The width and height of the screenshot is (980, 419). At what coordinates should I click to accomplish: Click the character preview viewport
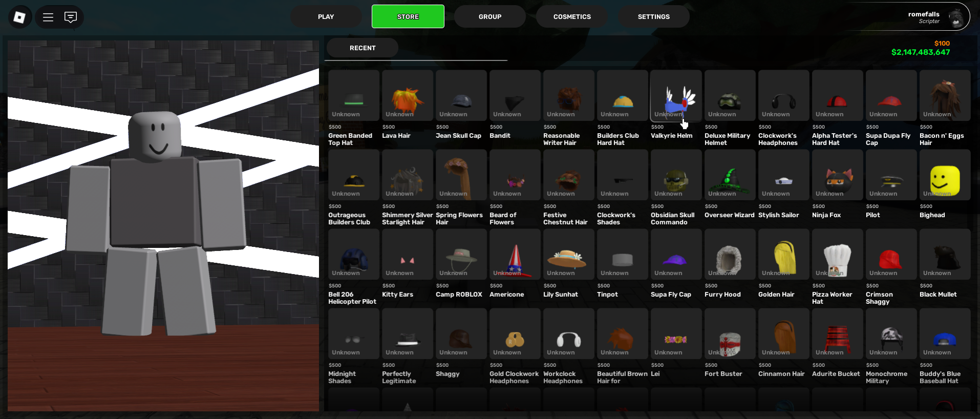(163, 225)
